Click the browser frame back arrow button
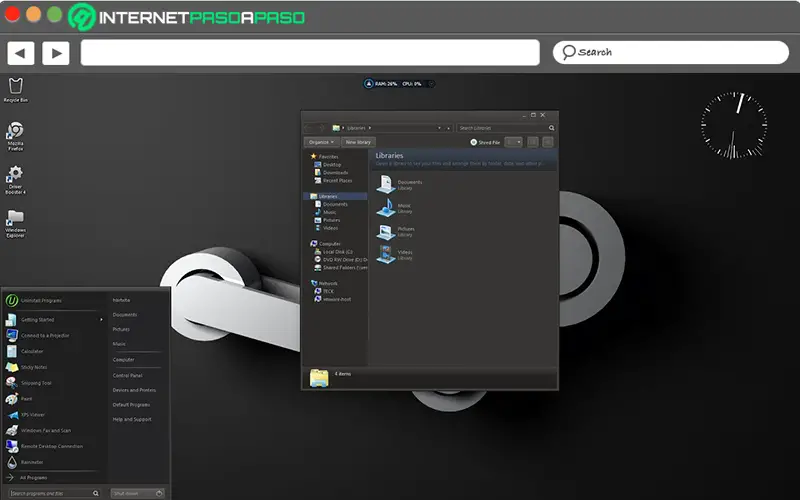Screen dimensions: 800x500 click(20, 53)
